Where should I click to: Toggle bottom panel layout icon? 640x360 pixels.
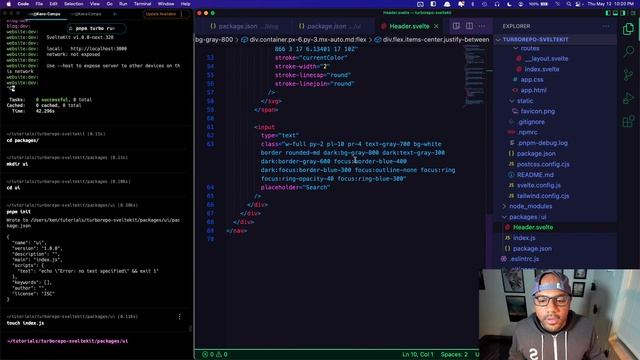pos(616,13)
